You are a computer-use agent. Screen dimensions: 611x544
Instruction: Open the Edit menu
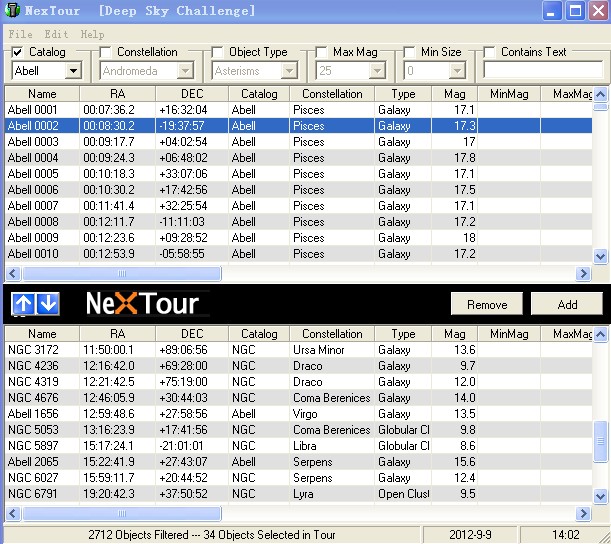[56, 34]
